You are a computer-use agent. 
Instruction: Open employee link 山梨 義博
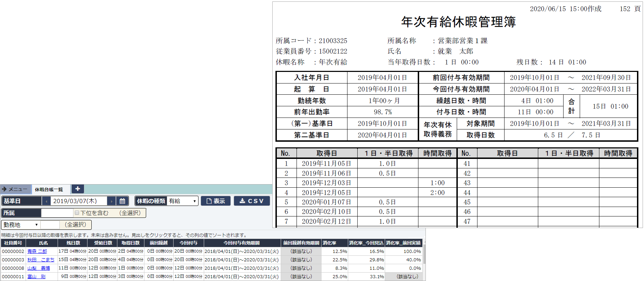pyautogui.click(x=39, y=268)
